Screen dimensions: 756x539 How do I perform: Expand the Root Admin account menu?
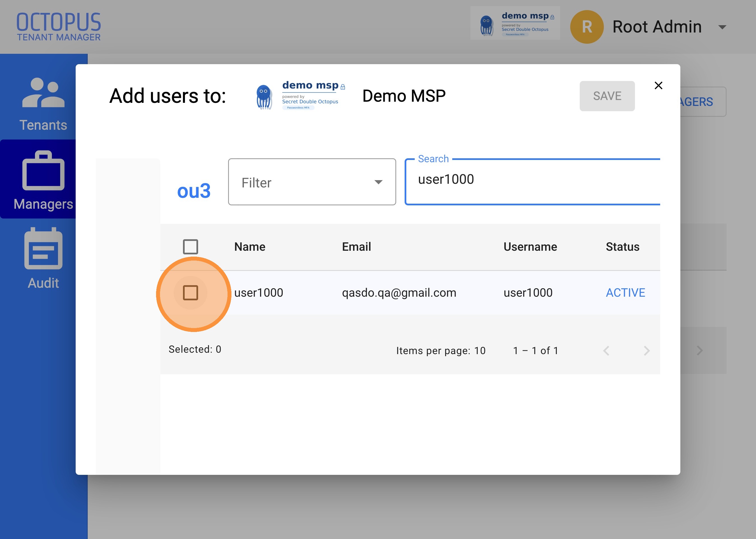click(x=722, y=27)
